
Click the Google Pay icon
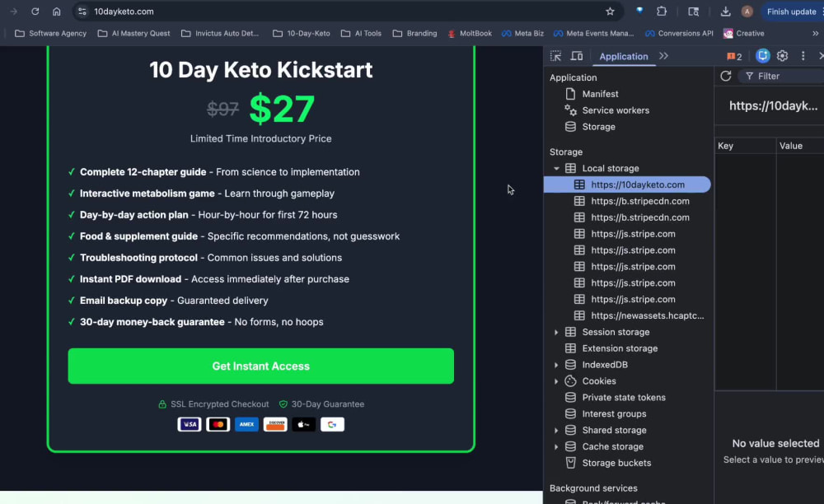332,424
